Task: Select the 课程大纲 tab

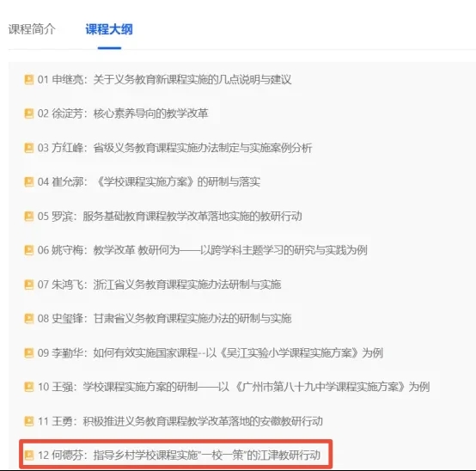Action: pos(109,29)
